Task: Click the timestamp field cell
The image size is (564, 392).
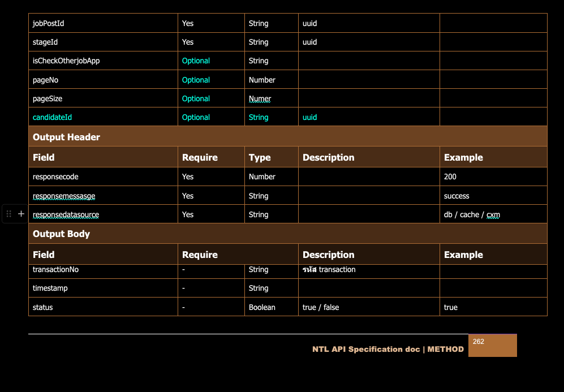Action: (x=50, y=288)
